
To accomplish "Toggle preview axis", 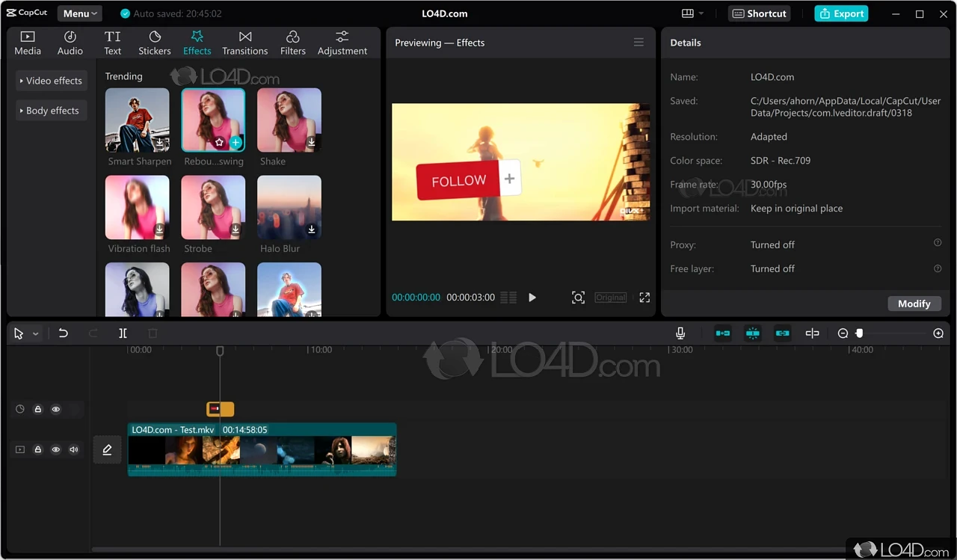I will pyautogui.click(x=813, y=333).
